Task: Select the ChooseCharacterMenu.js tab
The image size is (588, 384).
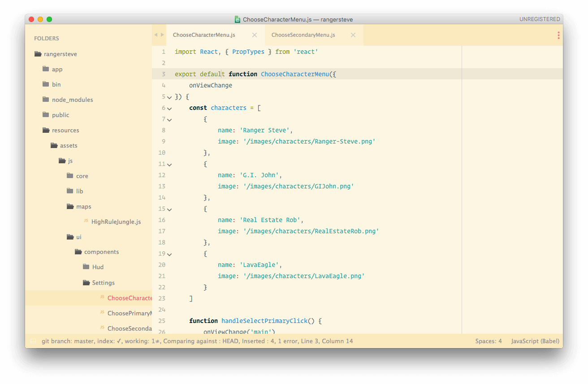Action: pos(204,35)
